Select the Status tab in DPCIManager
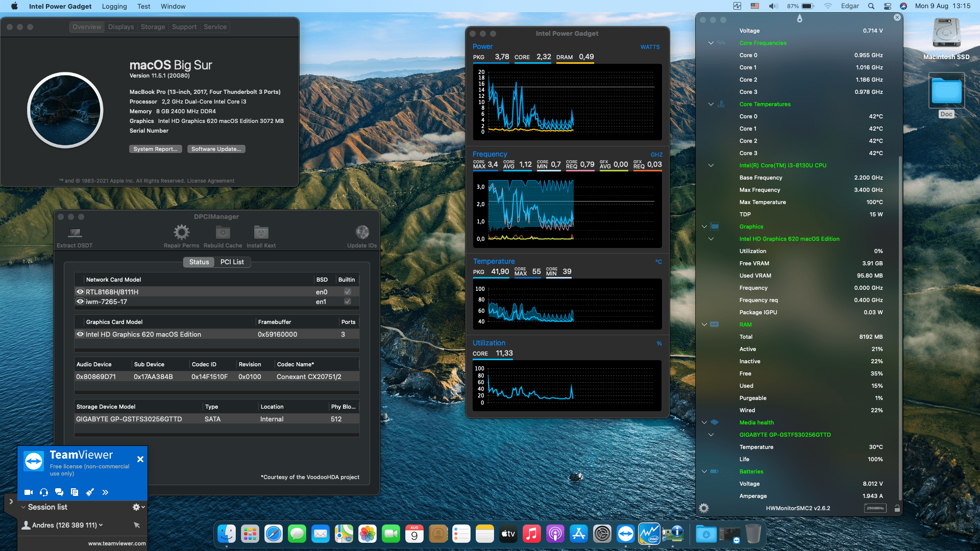The image size is (980, 551). (199, 262)
